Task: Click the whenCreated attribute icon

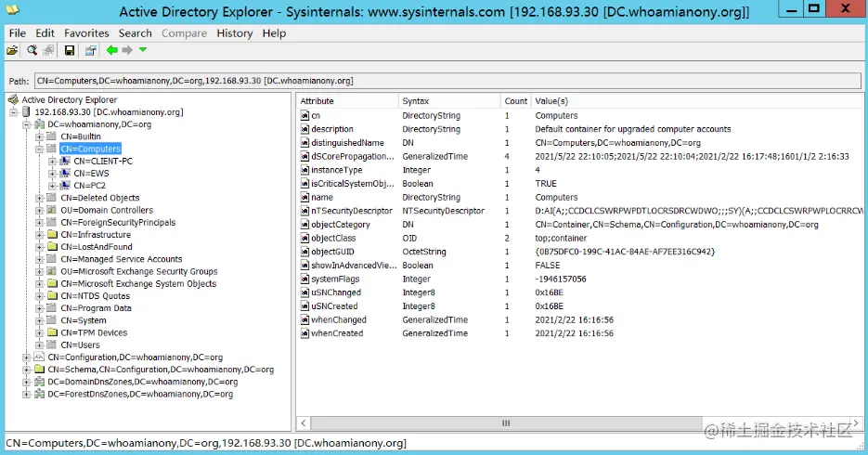Action: click(304, 333)
